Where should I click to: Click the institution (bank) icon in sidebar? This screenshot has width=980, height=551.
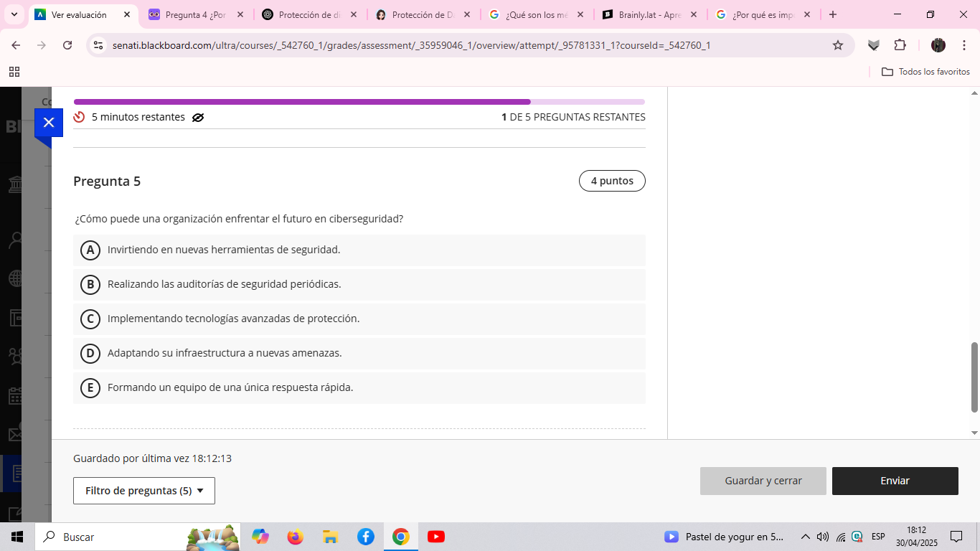15,184
